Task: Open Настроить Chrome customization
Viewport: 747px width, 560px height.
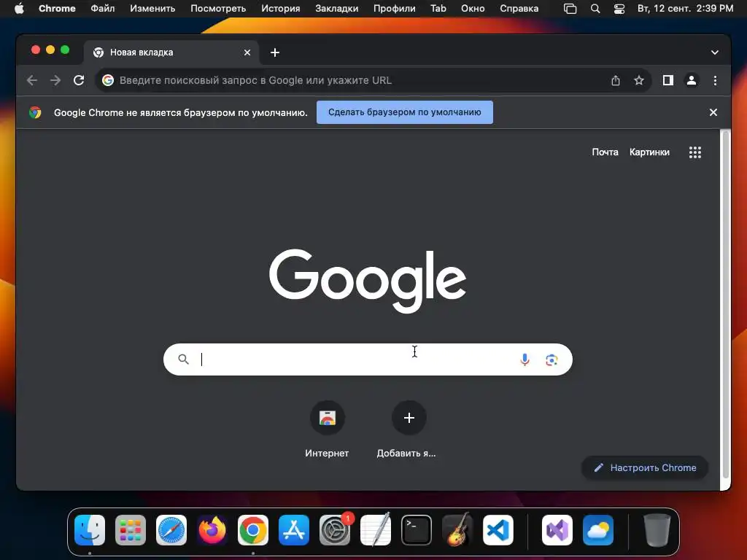Action: pos(645,467)
